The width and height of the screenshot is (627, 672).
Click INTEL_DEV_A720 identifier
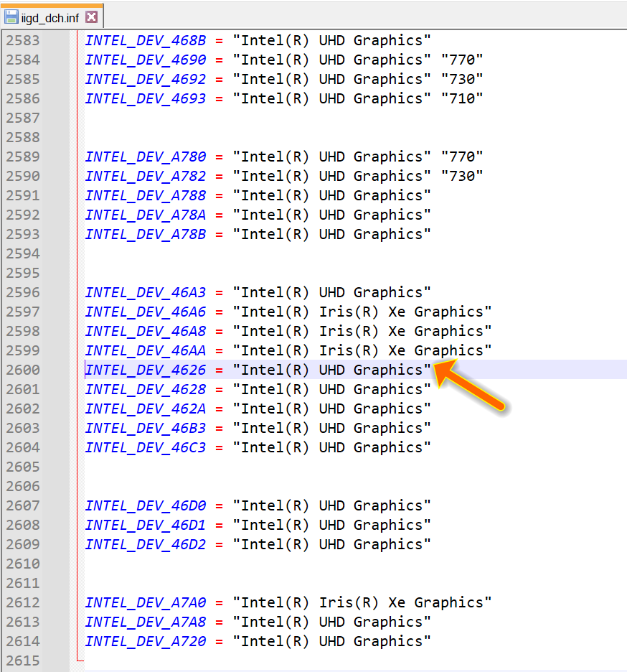[x=146, y=642]
